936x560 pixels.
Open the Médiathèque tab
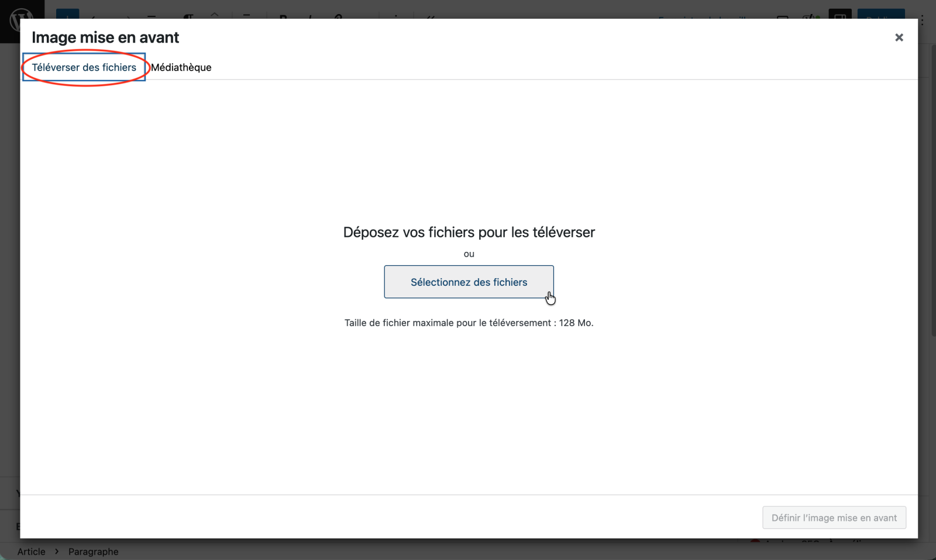(x=181, y=67)
